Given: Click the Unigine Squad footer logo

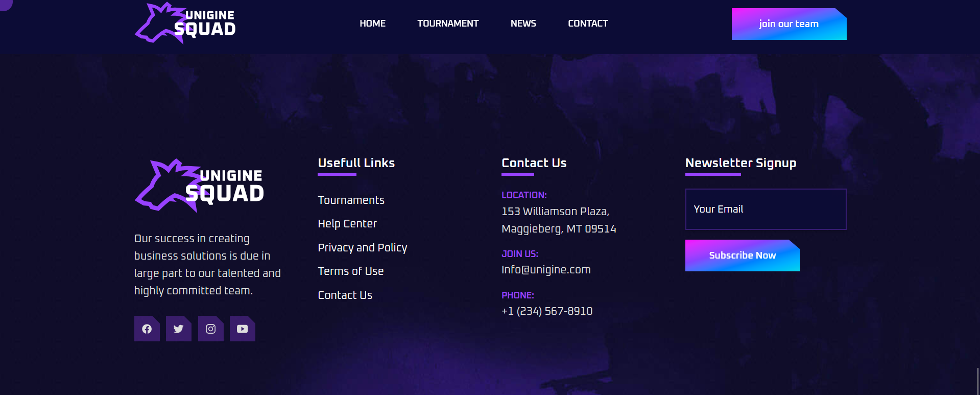Looking at the screenshot, I should tap(200, 185).
